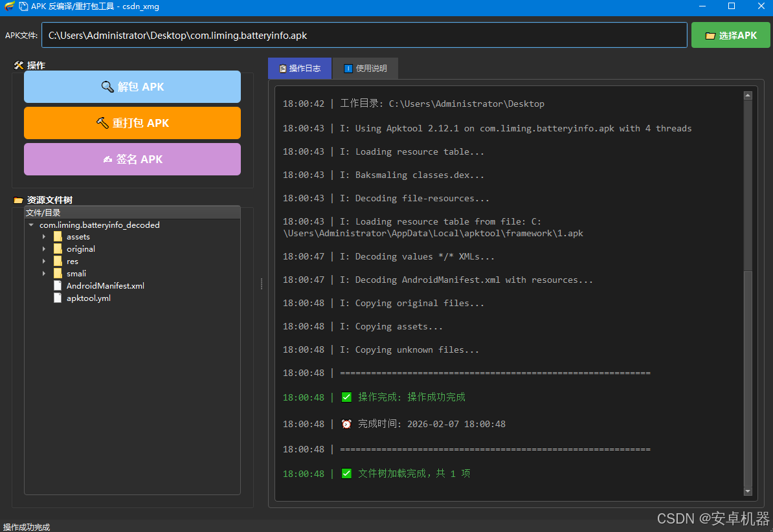Minimize the APK tool window
Viewport: 773px width, 532px height.
tap(702, 6)
